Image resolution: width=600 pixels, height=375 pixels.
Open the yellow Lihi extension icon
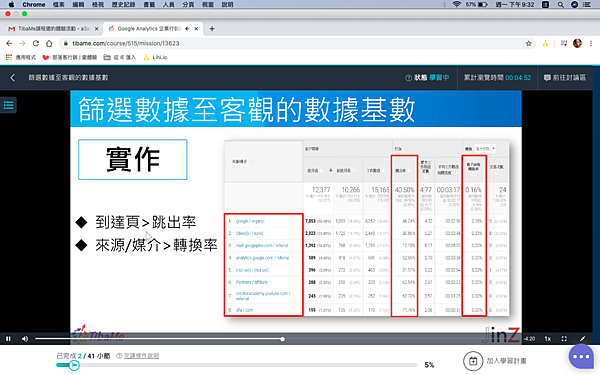pos(545,43)
